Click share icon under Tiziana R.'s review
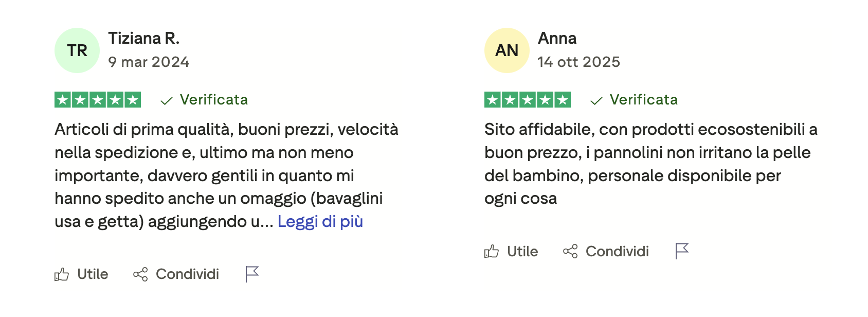The height and width of the screenshot is (317, 868). [x=140, y=274]
